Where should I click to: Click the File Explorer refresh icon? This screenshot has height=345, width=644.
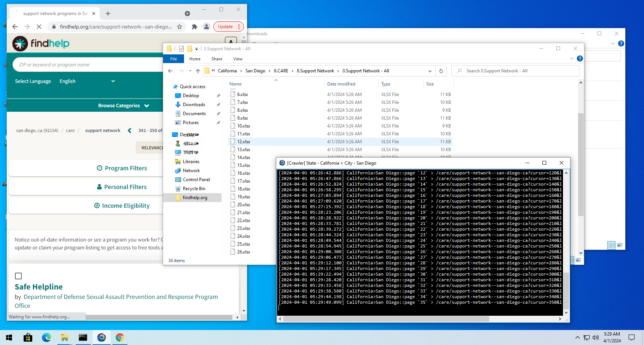click(x=441, y=71)
